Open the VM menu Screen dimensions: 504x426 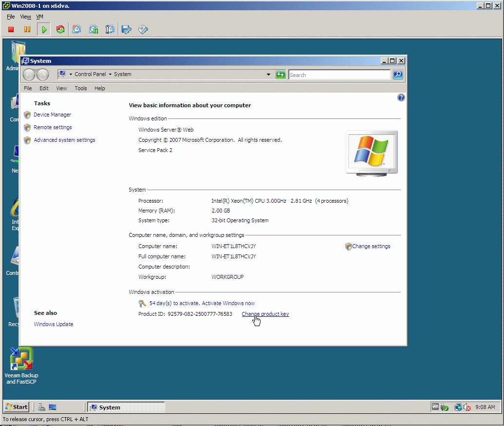[x=39, y=17]
